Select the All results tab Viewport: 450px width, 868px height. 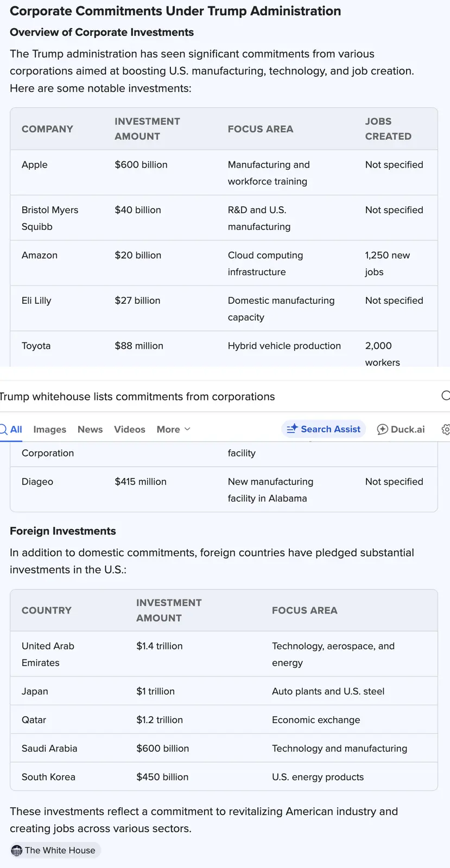[x=12, y=429]
